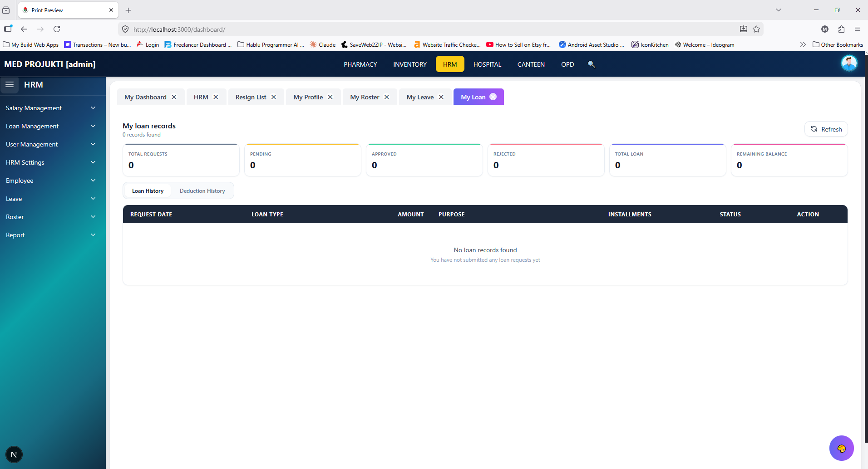Open the user avatar profile menu
This screenshot has height=469, width=868.
tap(849, 63)
